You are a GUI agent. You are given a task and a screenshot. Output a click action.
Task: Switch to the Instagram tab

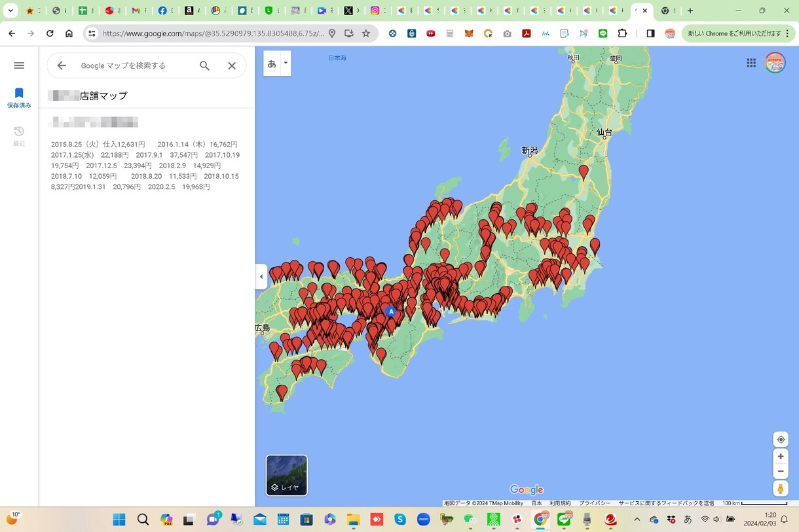coord(377,10)
